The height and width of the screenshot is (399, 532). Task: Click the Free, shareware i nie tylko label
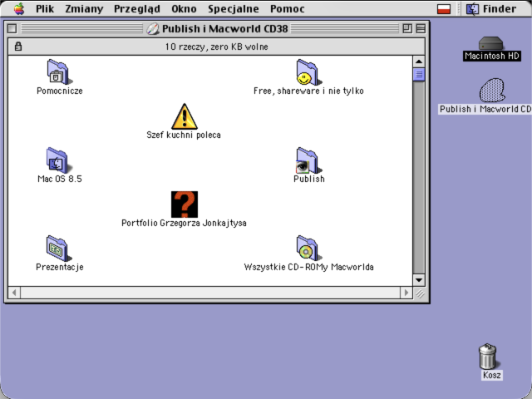click(x=308, y=91)
